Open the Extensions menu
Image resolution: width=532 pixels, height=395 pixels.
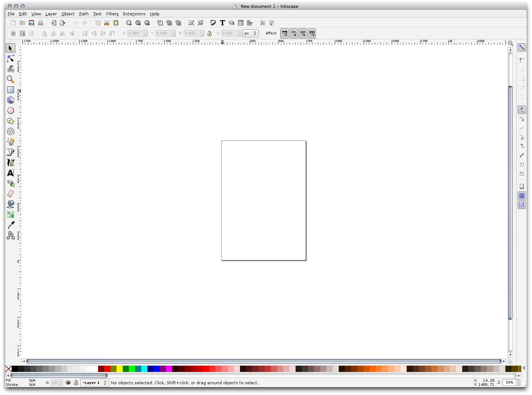click(x=134, y=14)
